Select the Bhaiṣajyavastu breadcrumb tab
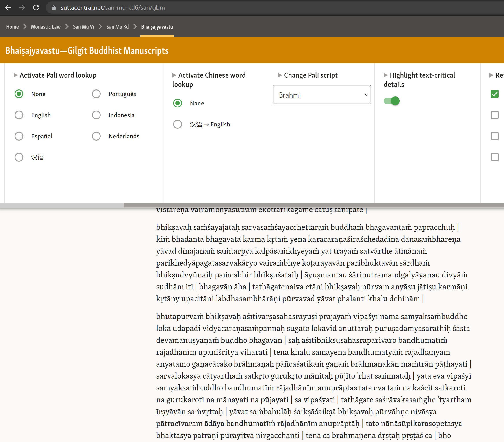 pos(157,27)
